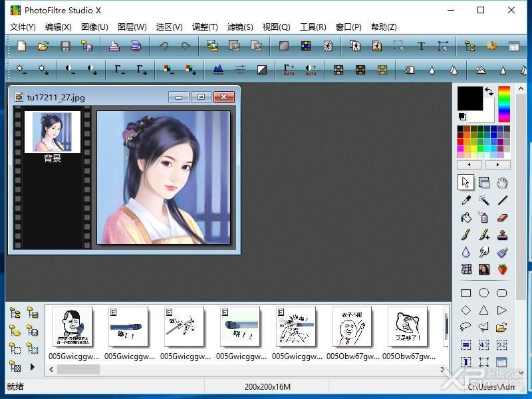Open the 文件(Y) menu

coord(23,27)
